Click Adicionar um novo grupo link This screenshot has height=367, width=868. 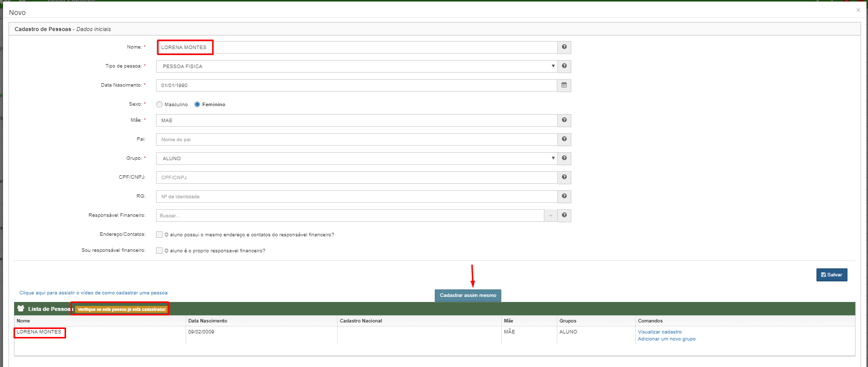666,339
